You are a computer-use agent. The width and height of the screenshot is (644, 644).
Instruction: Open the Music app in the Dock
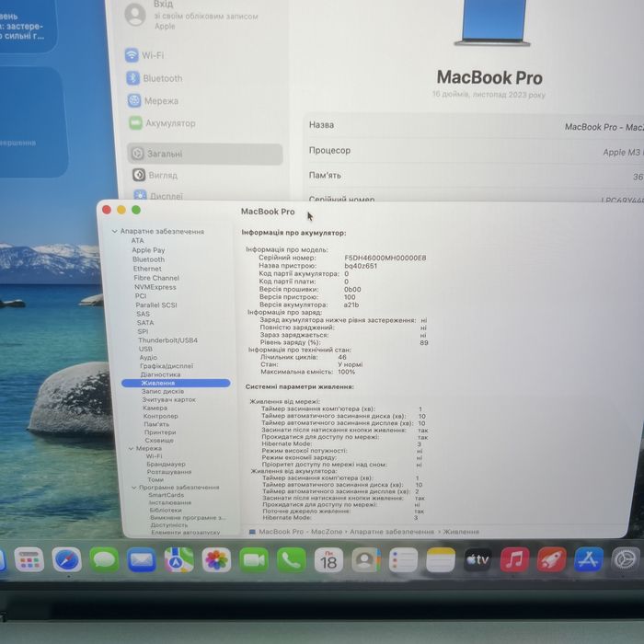pyautogui.click(x=514, y=559)
